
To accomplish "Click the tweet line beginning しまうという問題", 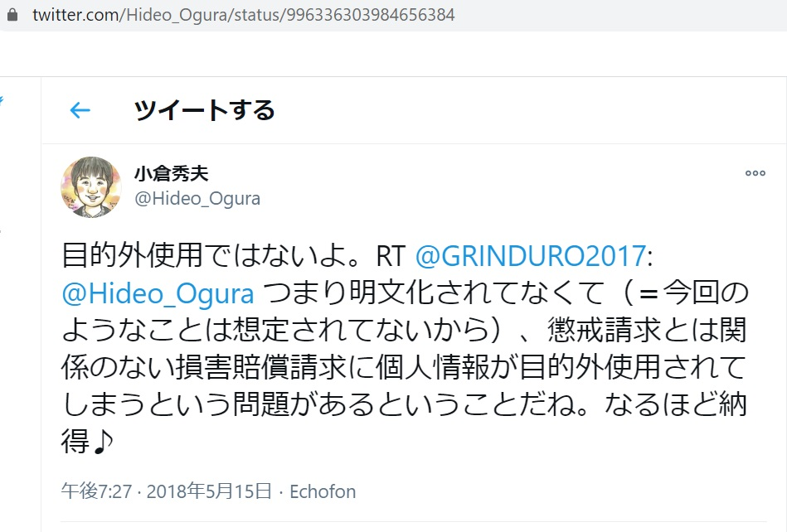I will point(405,404).
